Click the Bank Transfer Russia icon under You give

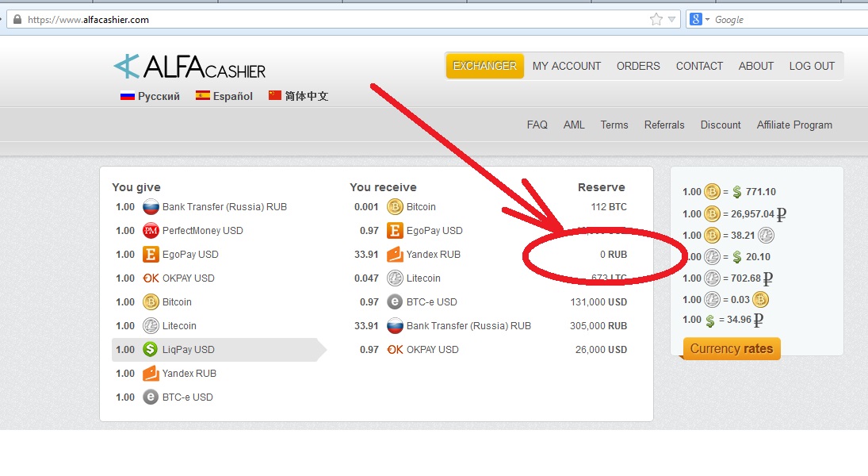pos(151,207)
